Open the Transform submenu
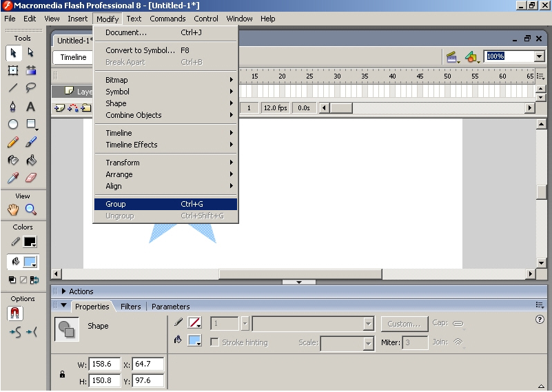This screenshot has width=552, height=392. (166, 163)
